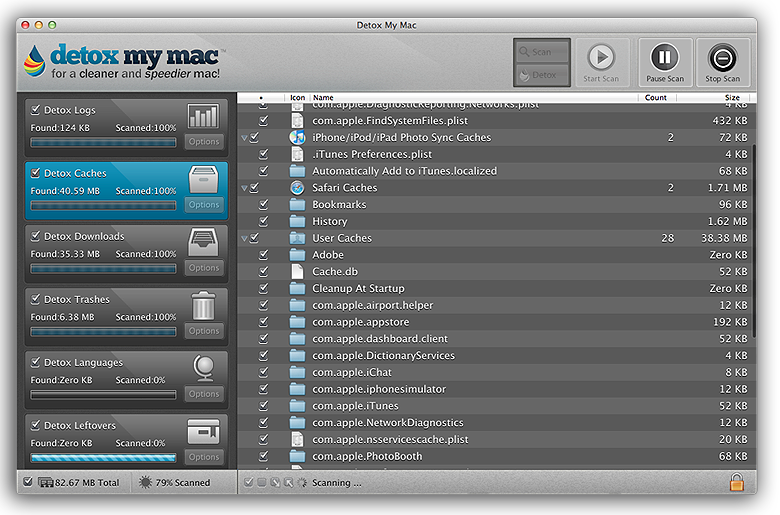Viewport: 780px width, 515px height.
Task: Click the Safari compass icon in list
Action: 297,188
